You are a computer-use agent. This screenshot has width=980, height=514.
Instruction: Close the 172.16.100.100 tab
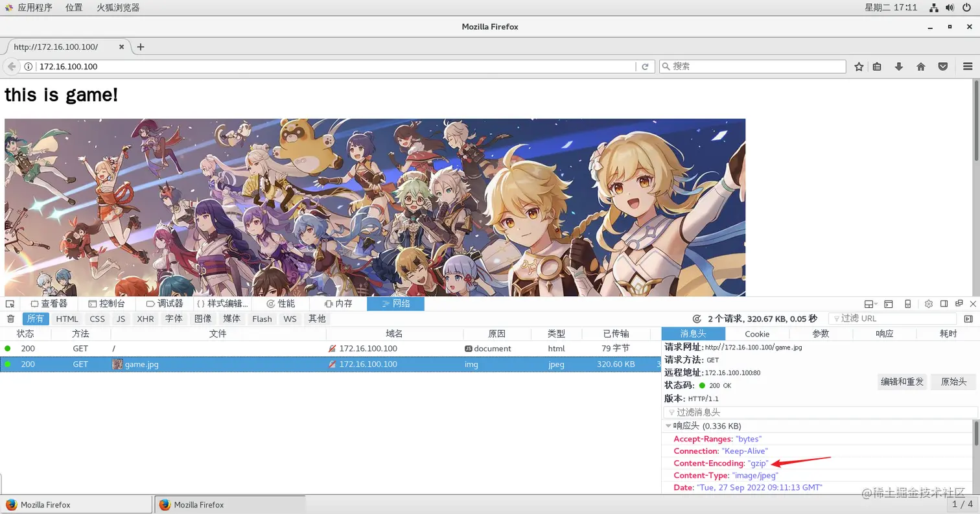tap(122, 47)
